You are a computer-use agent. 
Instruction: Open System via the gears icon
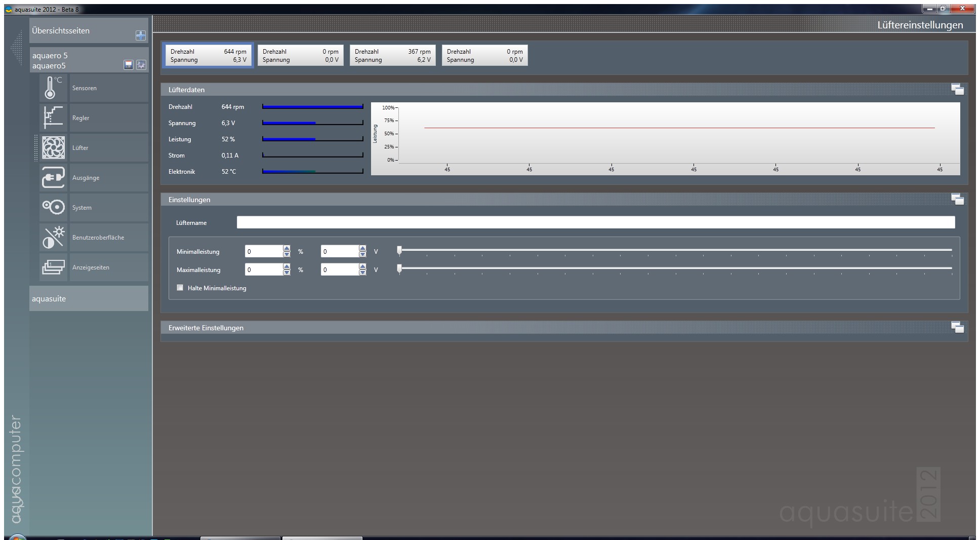53,207
